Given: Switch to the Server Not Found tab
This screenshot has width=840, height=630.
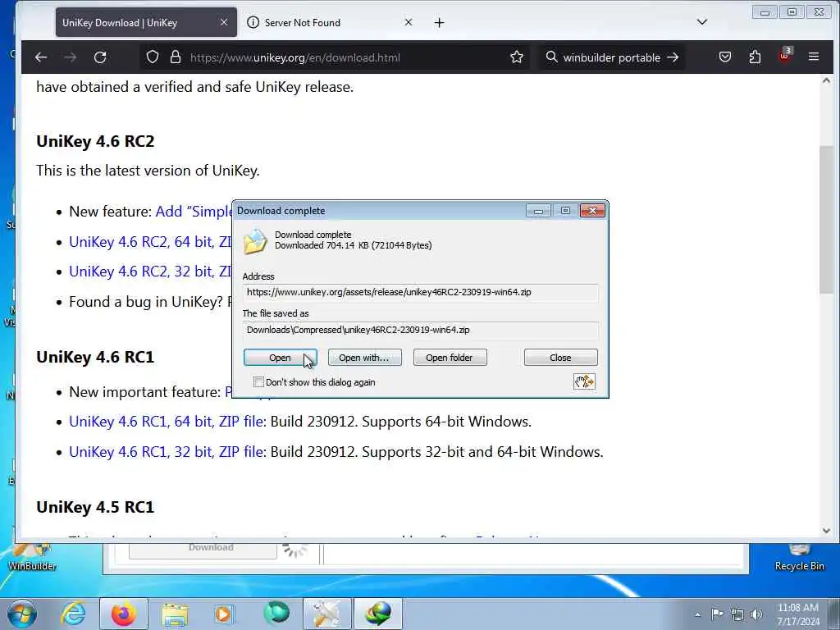Looking at the screenshot, I should (330, 22).
